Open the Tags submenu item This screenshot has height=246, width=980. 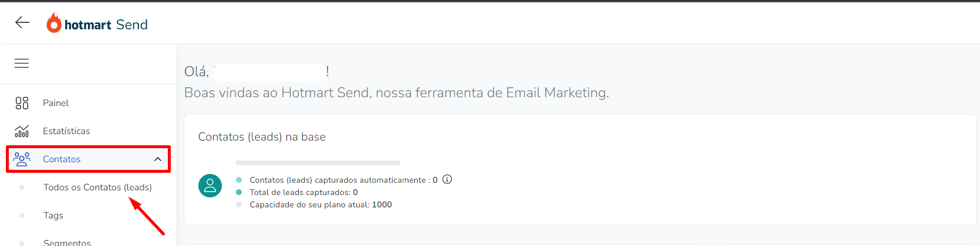tap(53, 216)
